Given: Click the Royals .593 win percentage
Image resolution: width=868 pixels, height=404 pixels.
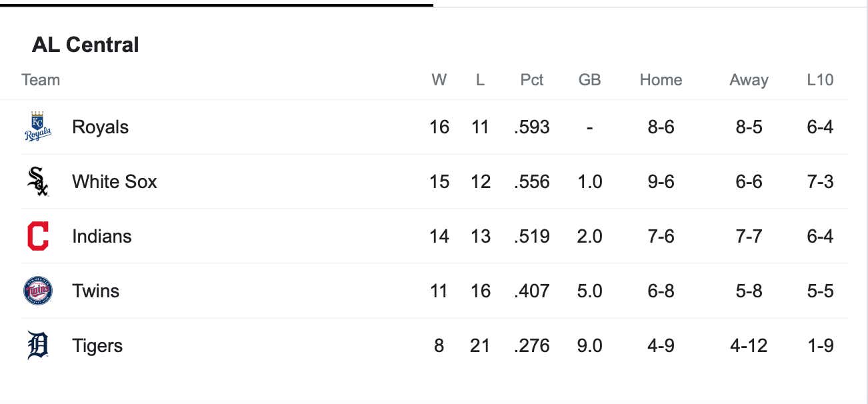Looking at the screenshot, I should pos(532,127).
